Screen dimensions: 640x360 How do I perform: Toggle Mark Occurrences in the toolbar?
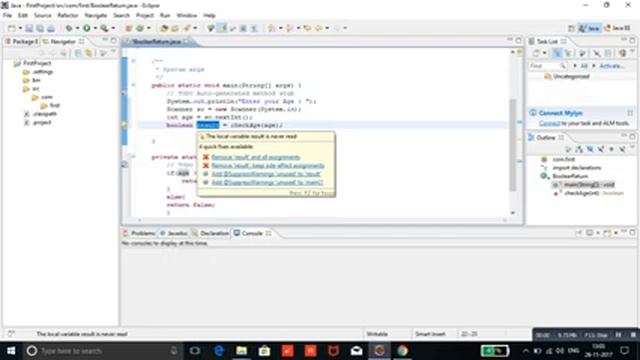(222, 28)
